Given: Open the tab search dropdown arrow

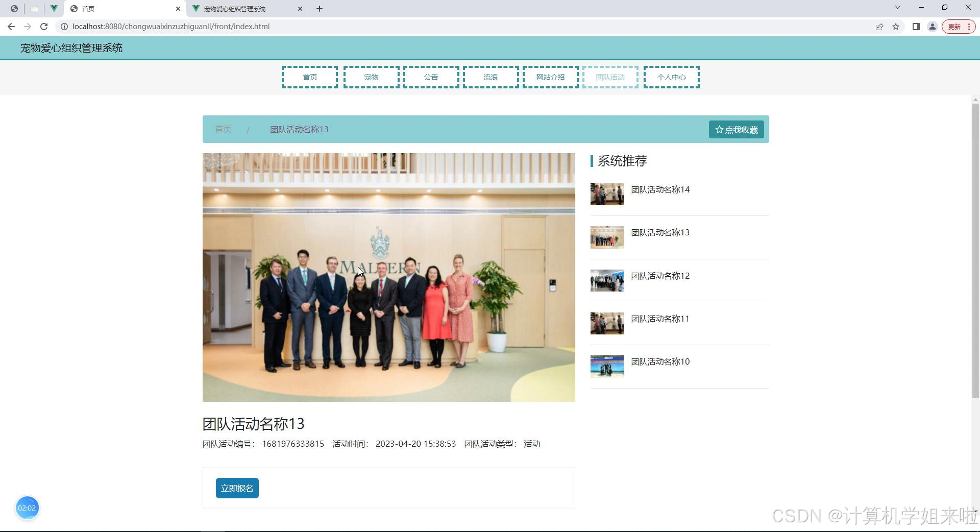Looking at the screenshot, I should pos(898,7).
